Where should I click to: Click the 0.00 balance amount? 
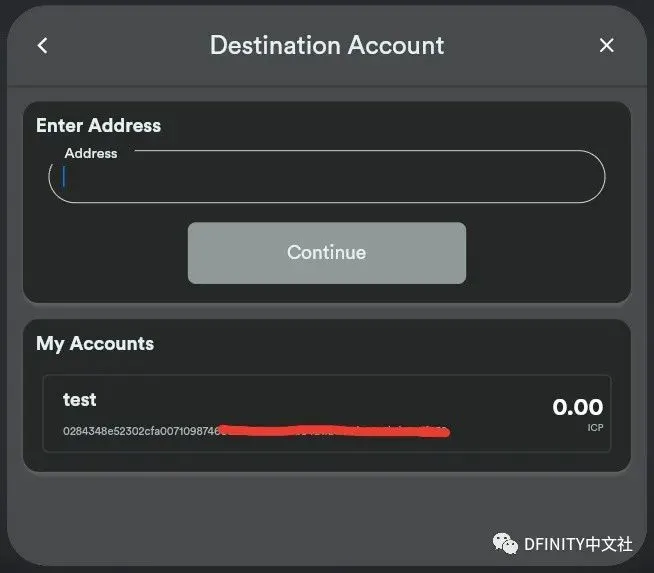click(x=578, y=407)
